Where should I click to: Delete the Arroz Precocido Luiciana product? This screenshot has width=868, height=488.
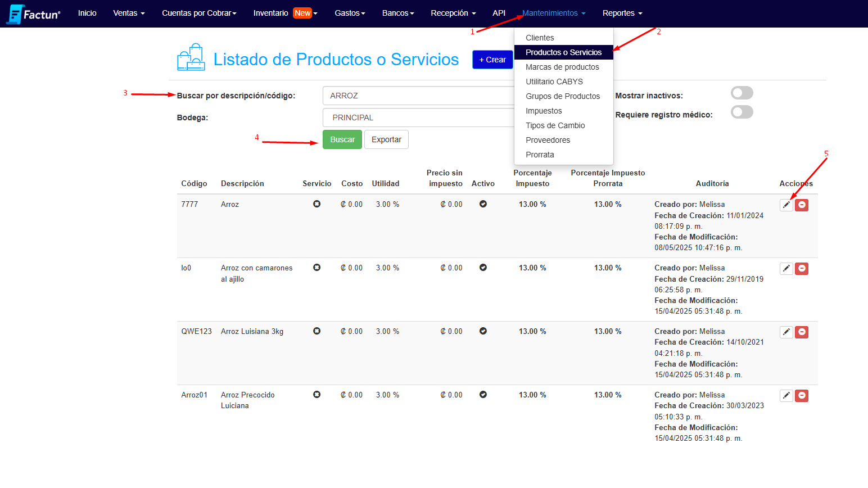[x=802, y=396]
